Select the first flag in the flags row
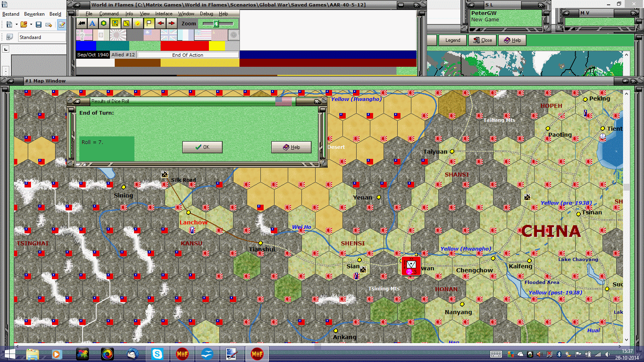The width and height of the screenshot is (644, 362). [84, 35]
